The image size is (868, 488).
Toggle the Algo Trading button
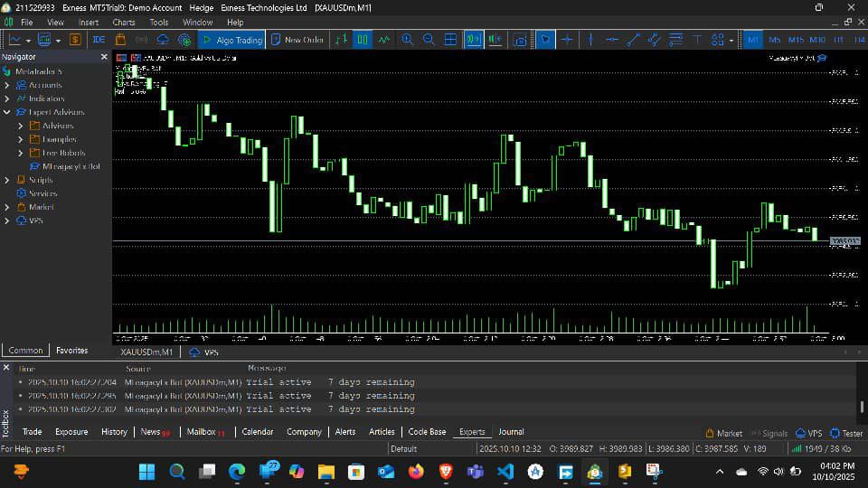pyautogui.click(x=231, y=40)
